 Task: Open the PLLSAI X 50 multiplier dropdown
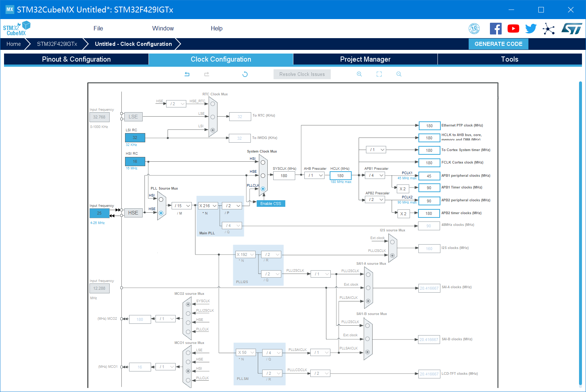click(x=246, y=352)
